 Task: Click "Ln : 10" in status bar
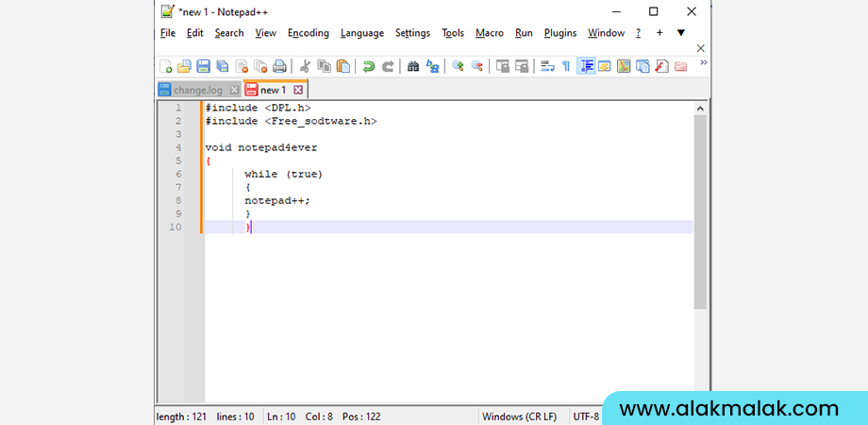[x=281, y=416]
